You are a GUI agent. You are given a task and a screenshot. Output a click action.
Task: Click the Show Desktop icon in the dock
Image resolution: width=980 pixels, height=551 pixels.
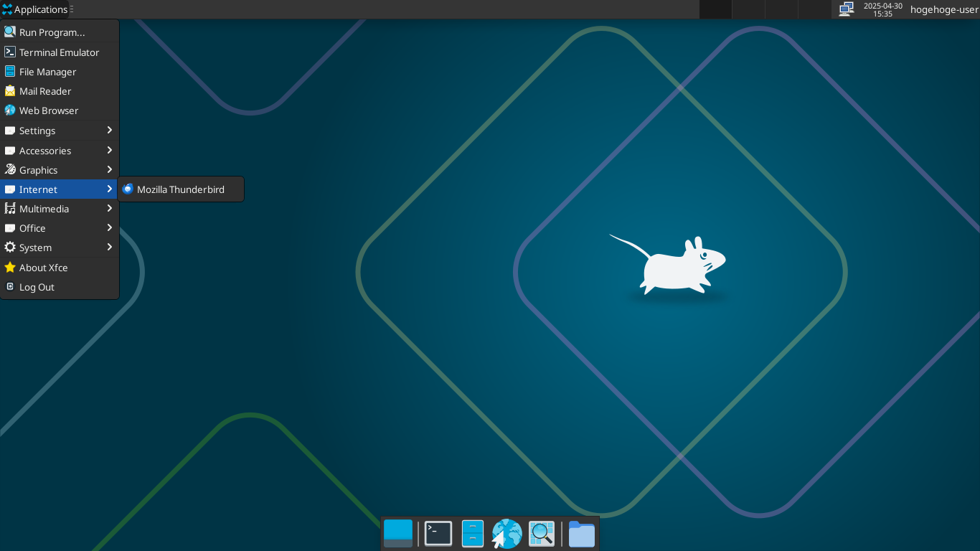tap(398, 534)
